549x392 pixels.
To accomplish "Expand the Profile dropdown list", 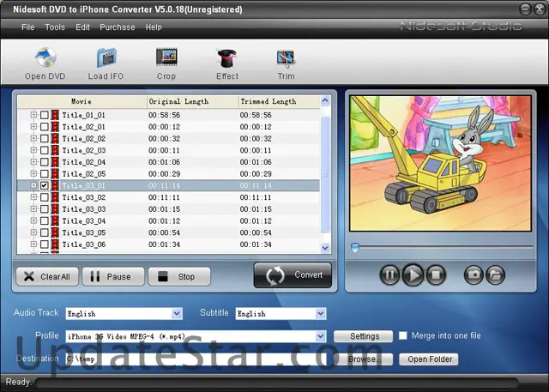I will point(321,336).
